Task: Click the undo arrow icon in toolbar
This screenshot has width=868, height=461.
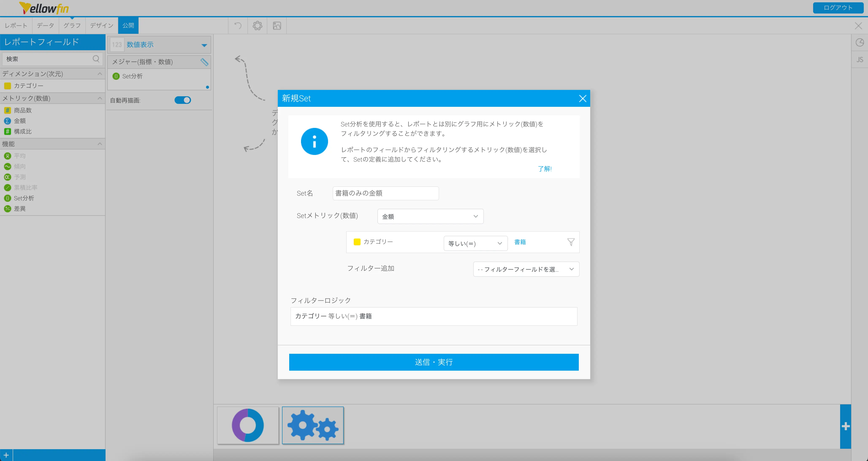Action: coord(238,26)
